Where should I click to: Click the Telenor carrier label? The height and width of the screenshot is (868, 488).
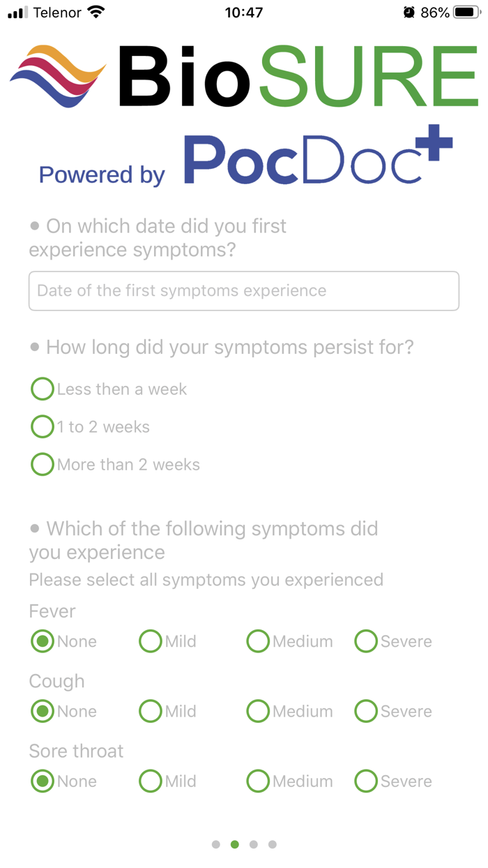[57, 12]
